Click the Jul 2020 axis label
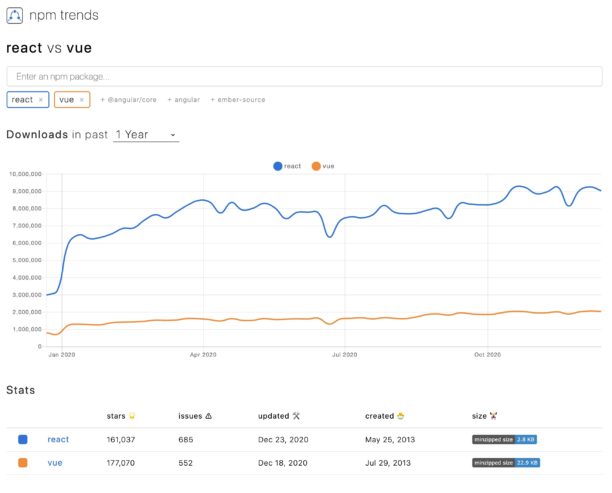 point(345,355)
